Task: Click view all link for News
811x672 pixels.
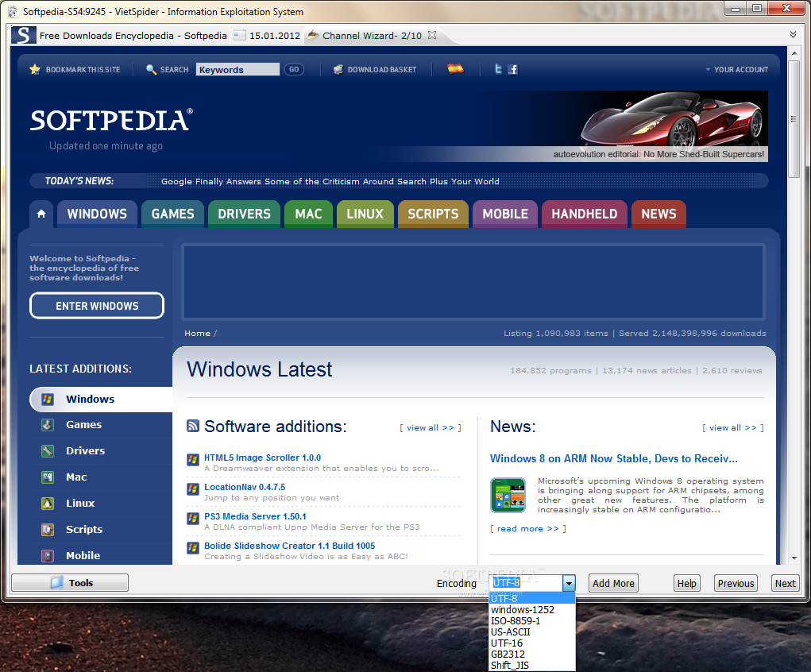Action: coord(733,428)
